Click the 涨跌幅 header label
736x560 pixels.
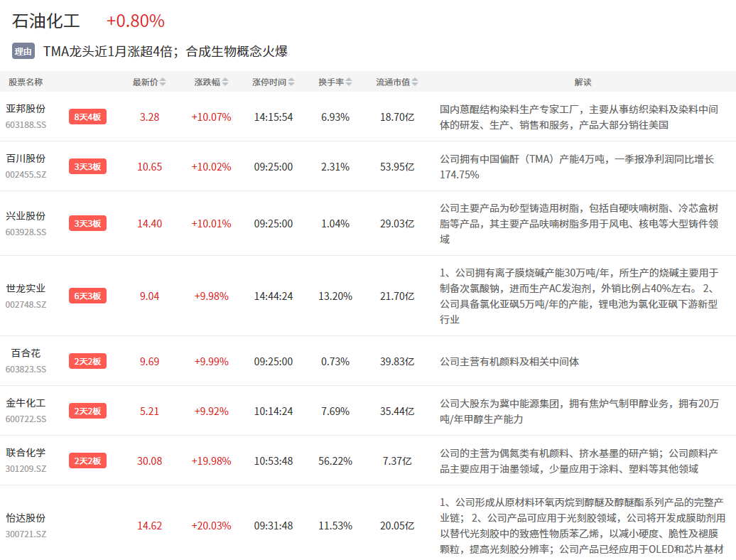(207, 82)
